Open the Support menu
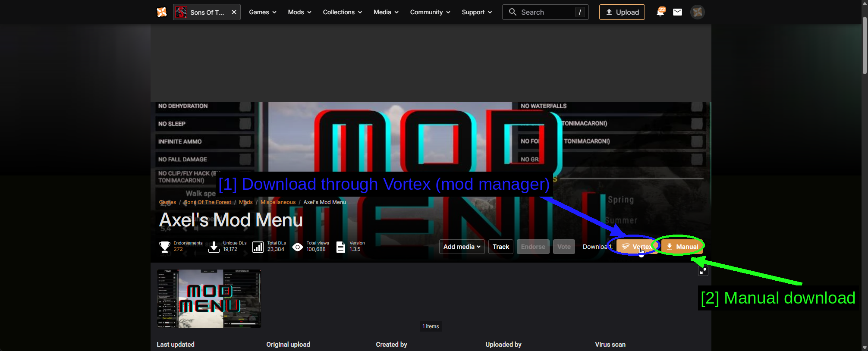The width and height of the screenshot is (868, 351). pyautogui.click(x=477, y=12)
